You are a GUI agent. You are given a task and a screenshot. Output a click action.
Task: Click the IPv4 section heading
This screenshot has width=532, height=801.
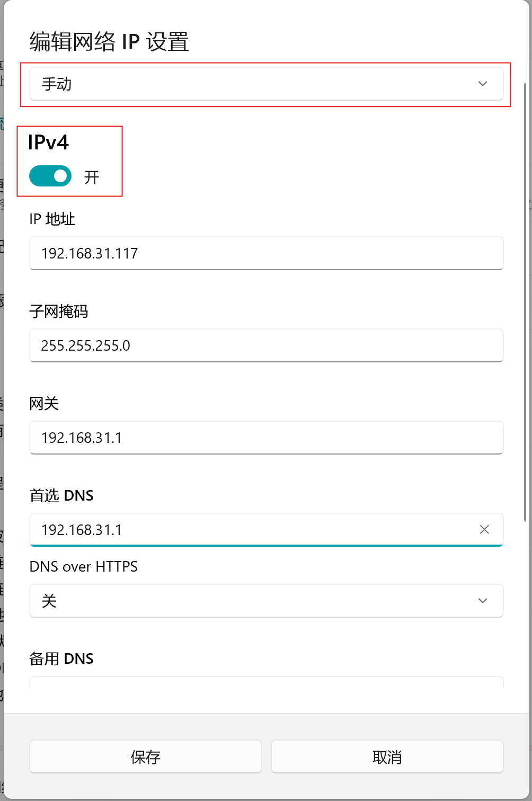pos(49,143)
